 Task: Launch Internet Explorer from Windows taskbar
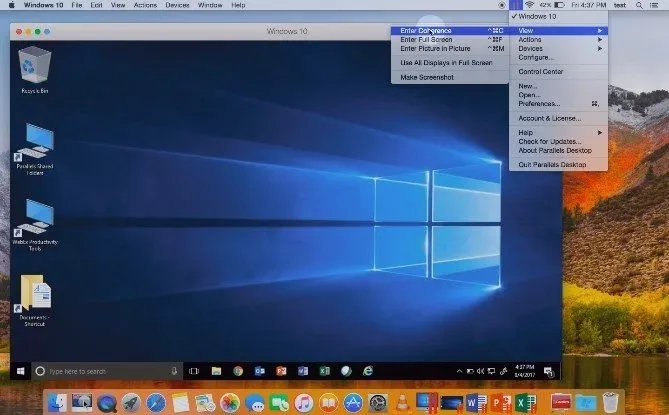coord(368,371)
